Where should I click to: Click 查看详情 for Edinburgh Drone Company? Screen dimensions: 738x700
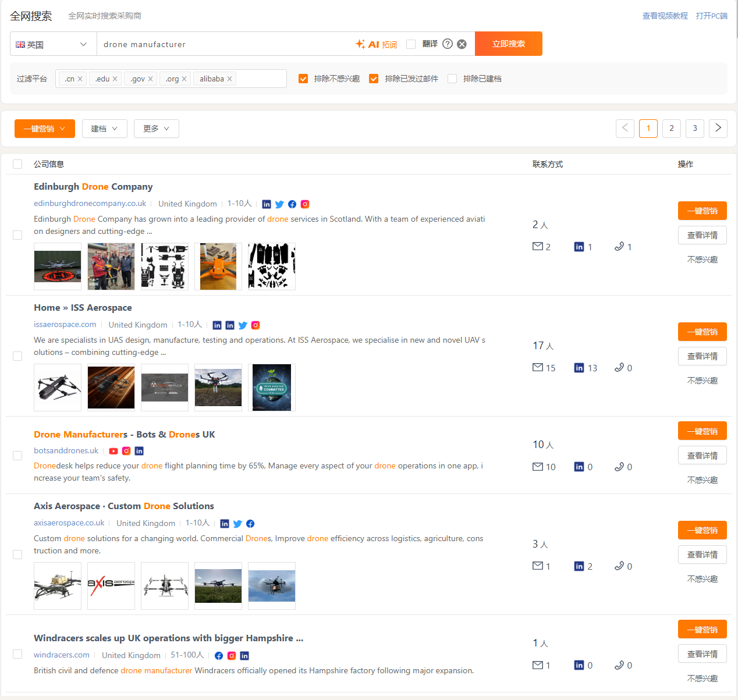pyautogui.click(x=702, y=235)
